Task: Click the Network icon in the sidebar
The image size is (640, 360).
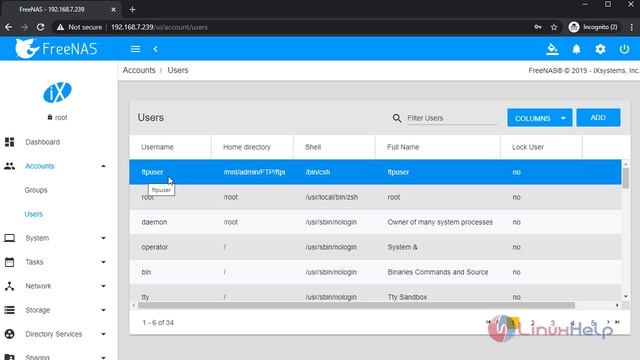Action: pos(9,286)
